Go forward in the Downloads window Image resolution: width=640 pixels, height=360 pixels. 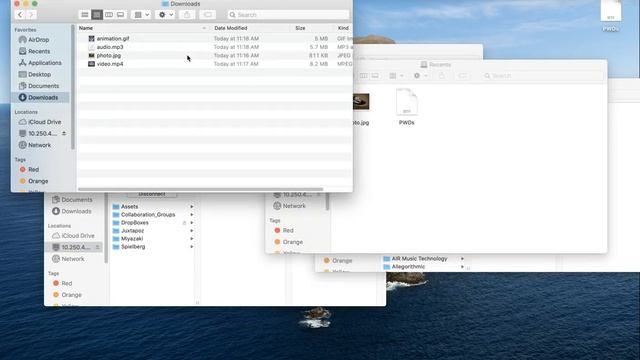[31, 15]
